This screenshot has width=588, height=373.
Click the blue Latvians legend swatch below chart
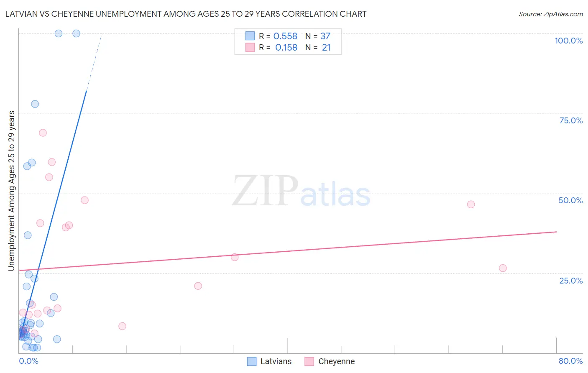[x=251, y=362]
